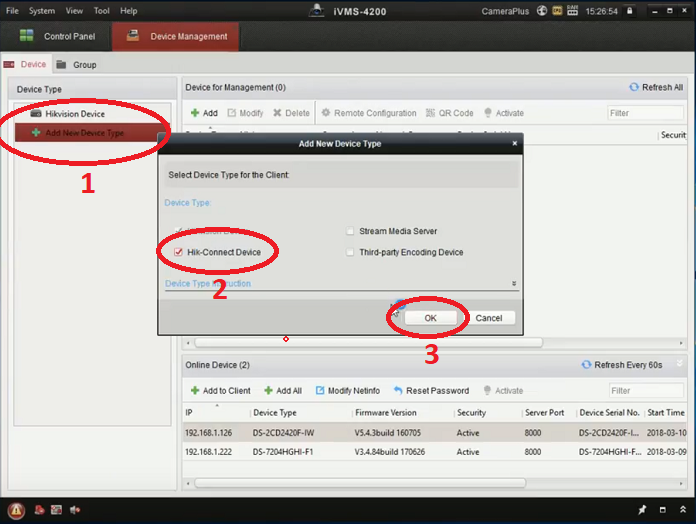Click Modify Netinfo
The image size is (696, 524).
click(348, 391)
